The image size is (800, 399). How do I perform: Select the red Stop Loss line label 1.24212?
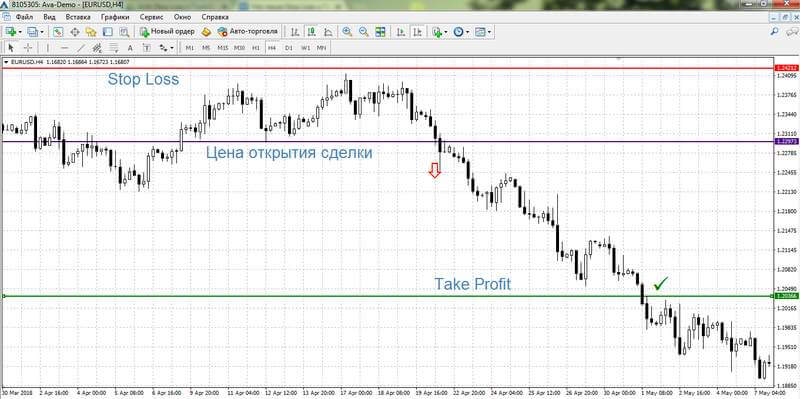(786, 68)
